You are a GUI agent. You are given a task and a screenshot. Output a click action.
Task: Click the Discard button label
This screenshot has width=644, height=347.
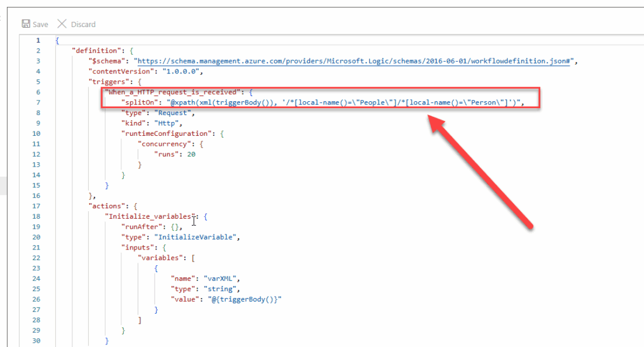84,25
